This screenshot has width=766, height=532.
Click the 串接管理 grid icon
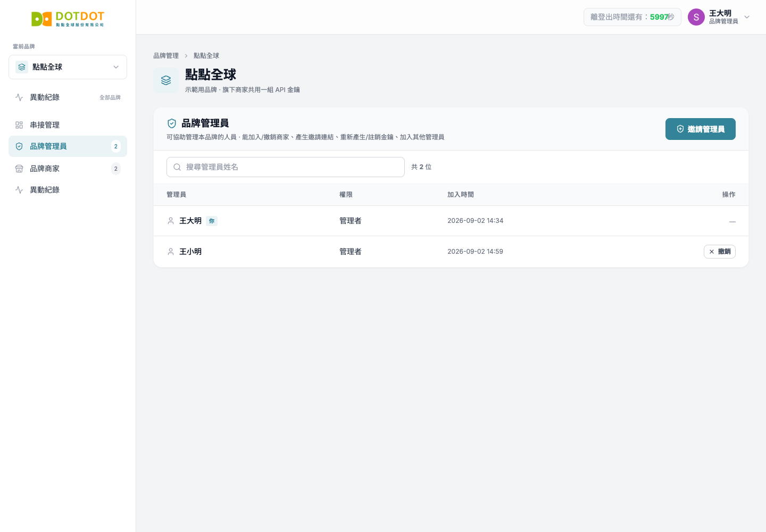(19, 125)
